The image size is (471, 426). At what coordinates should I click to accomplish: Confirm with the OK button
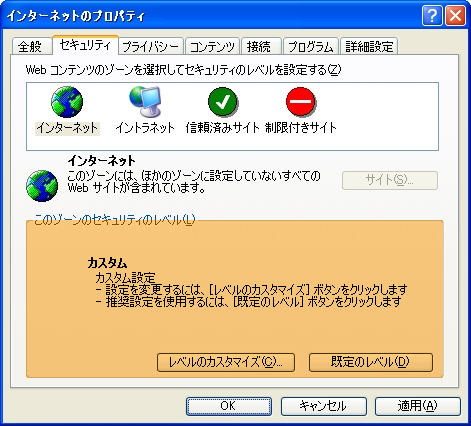coord(229,406)
